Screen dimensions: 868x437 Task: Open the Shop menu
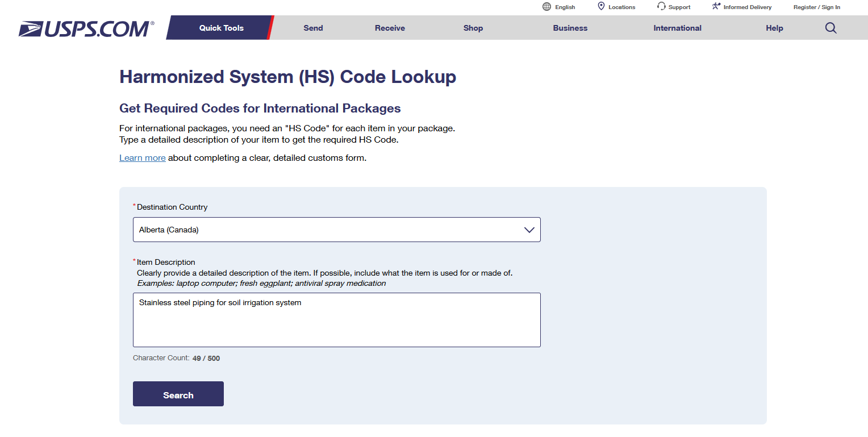coord(473,28)
